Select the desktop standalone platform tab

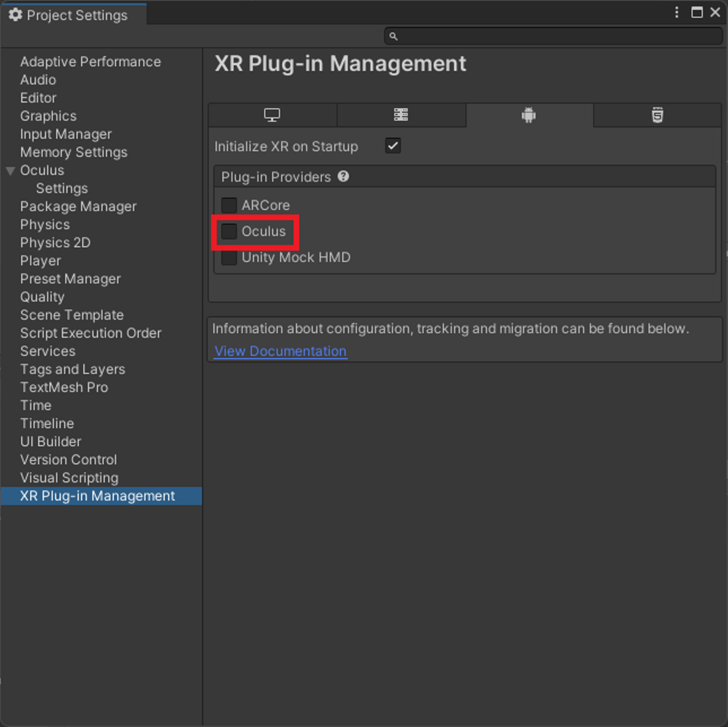point(272,115)
